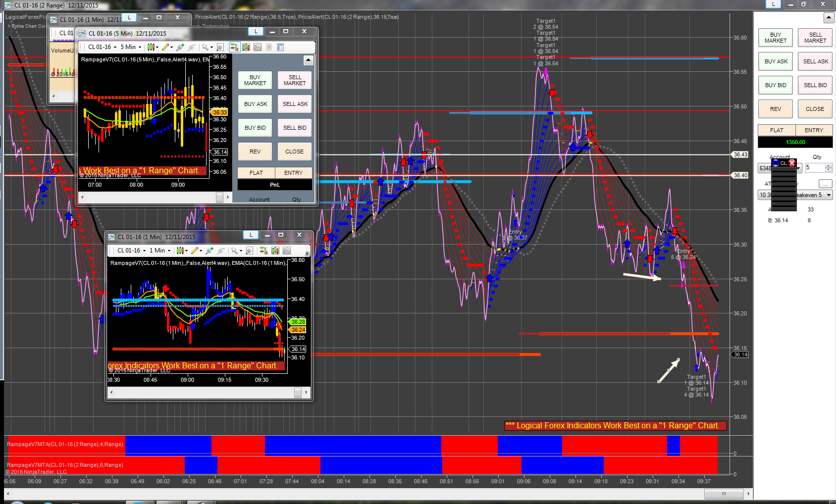Viewport: 836px width, 504px height.
Task: Select pointer cursor tool in lower 1 Min window
Action: click(x=236, y=251)
